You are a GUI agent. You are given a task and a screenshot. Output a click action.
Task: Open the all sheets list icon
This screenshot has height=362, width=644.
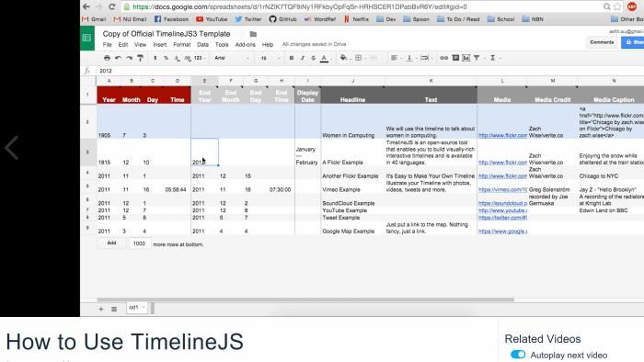coord(114,309)
